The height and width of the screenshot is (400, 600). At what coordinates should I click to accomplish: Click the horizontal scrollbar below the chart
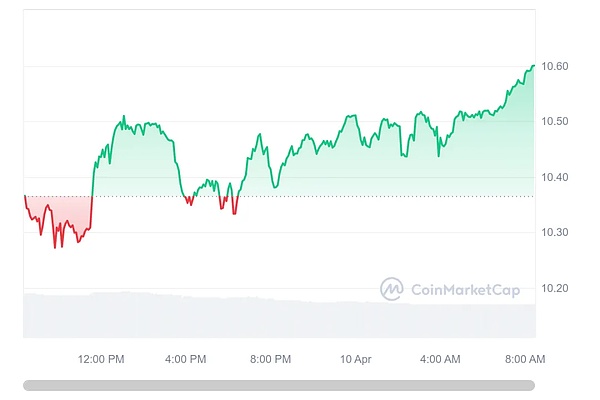coord(278,385)
